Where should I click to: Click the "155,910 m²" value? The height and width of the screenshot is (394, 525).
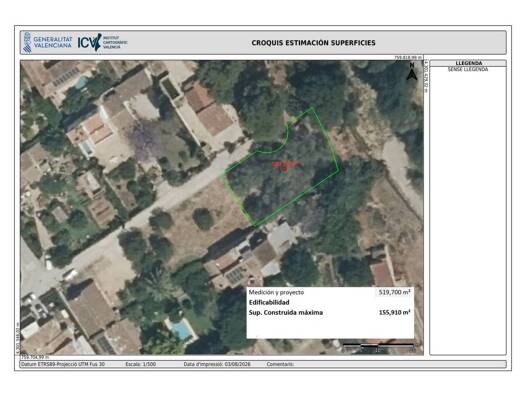coord(394,312)
